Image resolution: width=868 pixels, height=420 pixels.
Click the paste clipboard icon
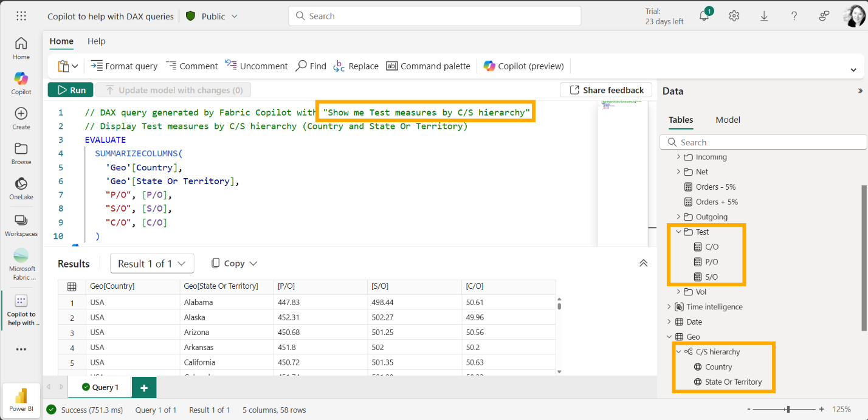63,66
